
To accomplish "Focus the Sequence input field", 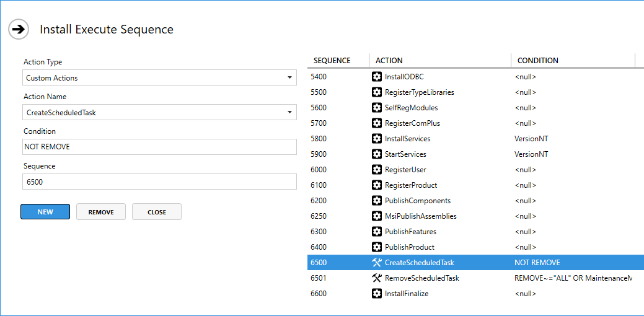I will [x=159, y=182].
